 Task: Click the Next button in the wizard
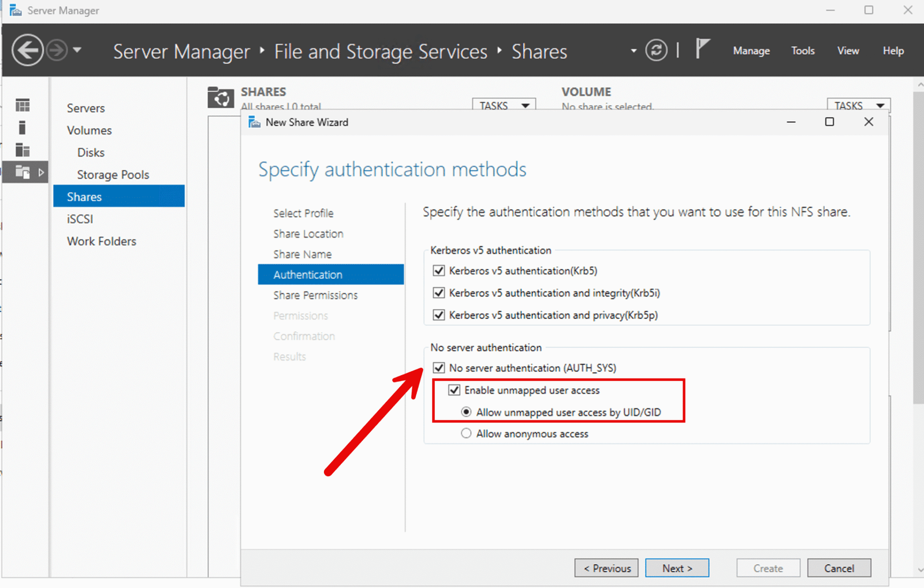[x=677, y=568]
